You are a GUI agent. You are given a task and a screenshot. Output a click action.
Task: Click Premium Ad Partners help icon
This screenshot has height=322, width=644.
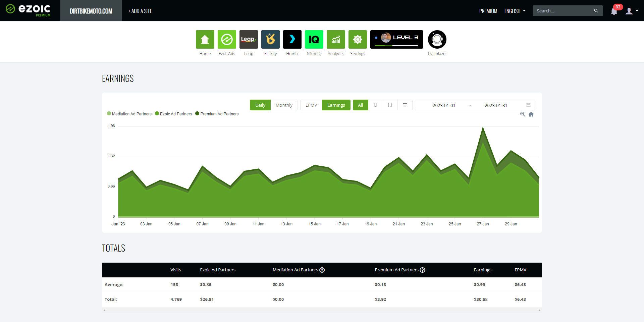click(423, 270)
